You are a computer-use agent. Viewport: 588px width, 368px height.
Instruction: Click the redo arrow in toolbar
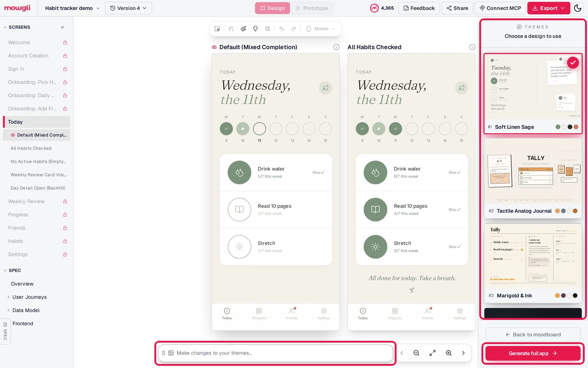(x=294, y=29)
